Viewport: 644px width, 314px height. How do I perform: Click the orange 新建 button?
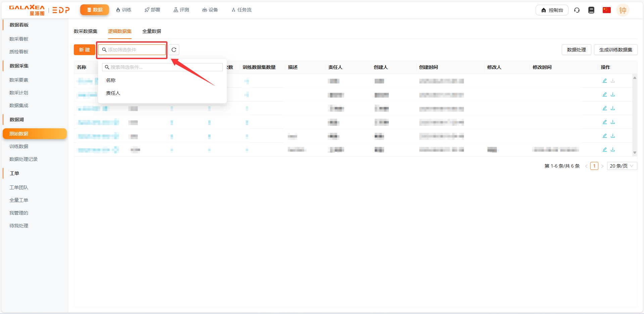(x=84, y=50)
